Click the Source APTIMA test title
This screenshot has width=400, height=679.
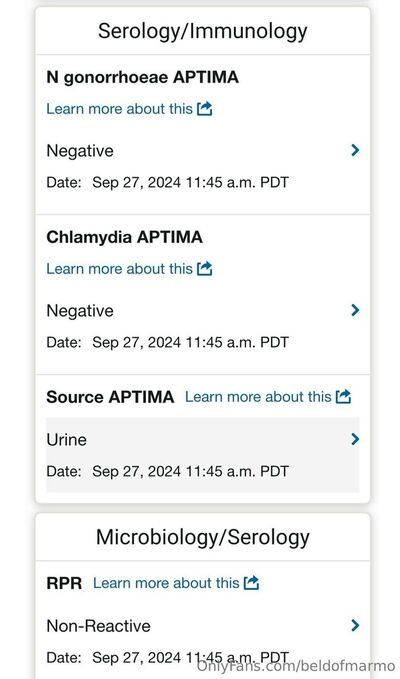(x=110, y=397)
